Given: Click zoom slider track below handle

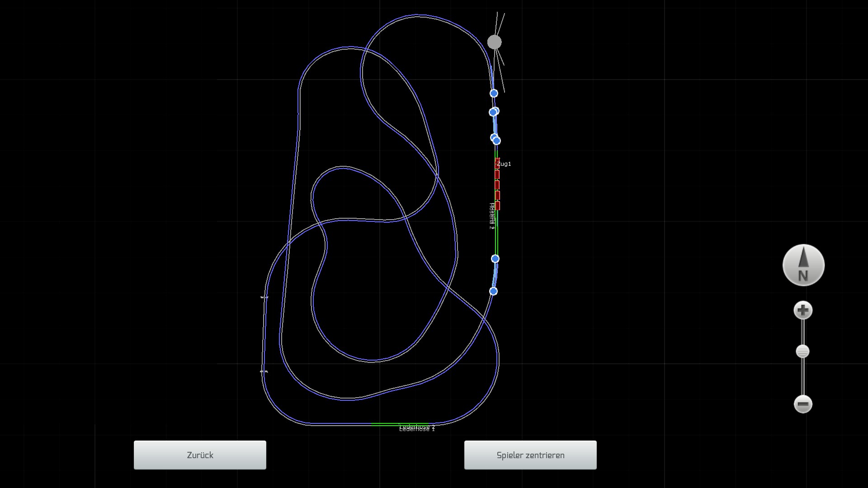Looking at the screenshot, I should pyautogui.click(x=803, y=377).
